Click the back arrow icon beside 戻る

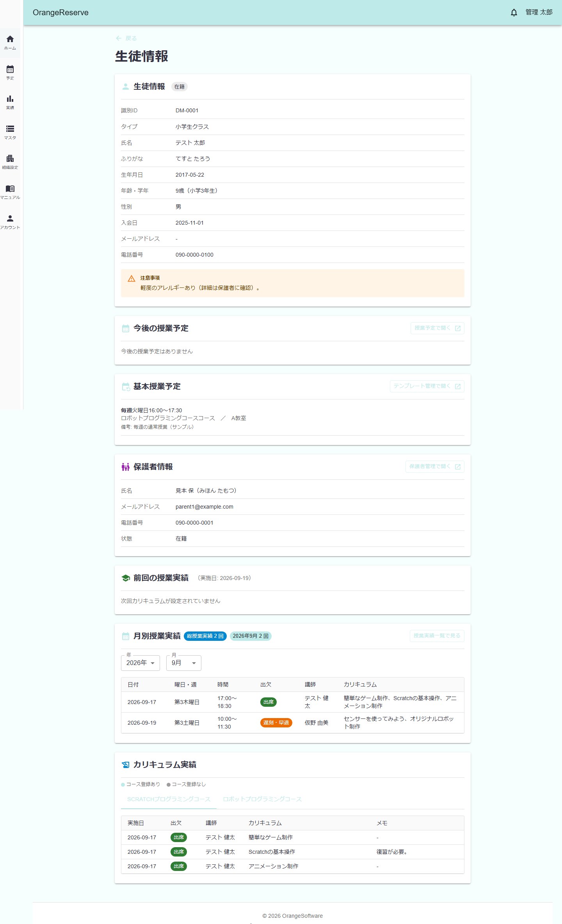[x=119, y=38]
